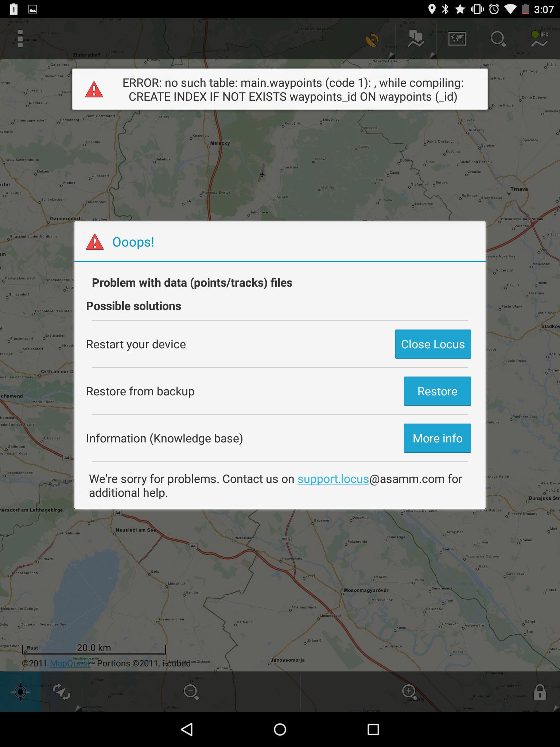
Task: Open the recent apps square button
Action: pyautogui.click(x=373, y=729)
